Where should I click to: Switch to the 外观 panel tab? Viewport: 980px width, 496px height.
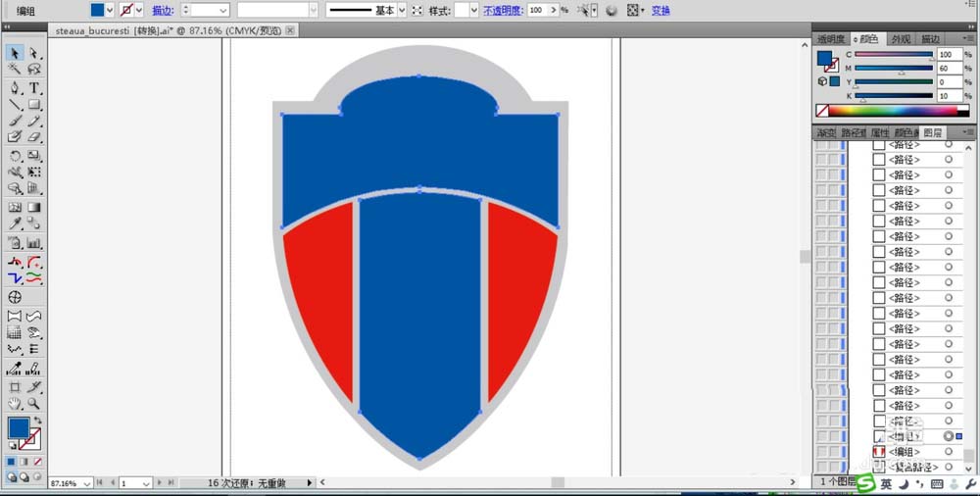(901, 39)
